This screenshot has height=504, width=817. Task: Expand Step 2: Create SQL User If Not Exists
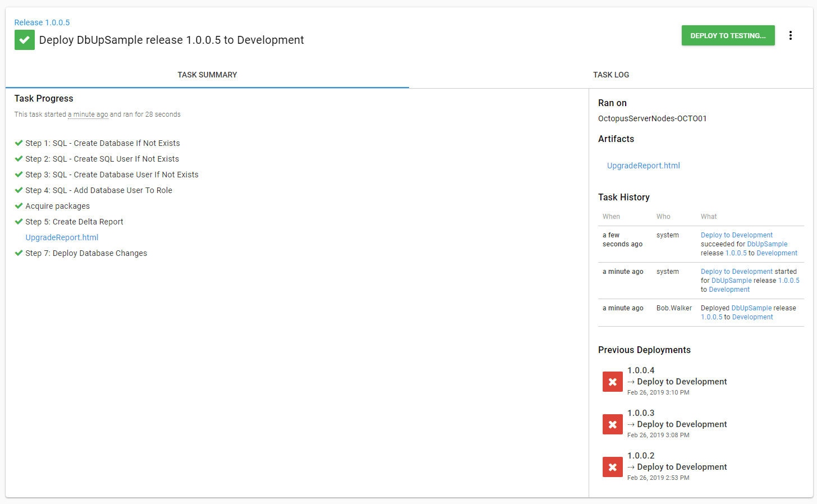102,159
